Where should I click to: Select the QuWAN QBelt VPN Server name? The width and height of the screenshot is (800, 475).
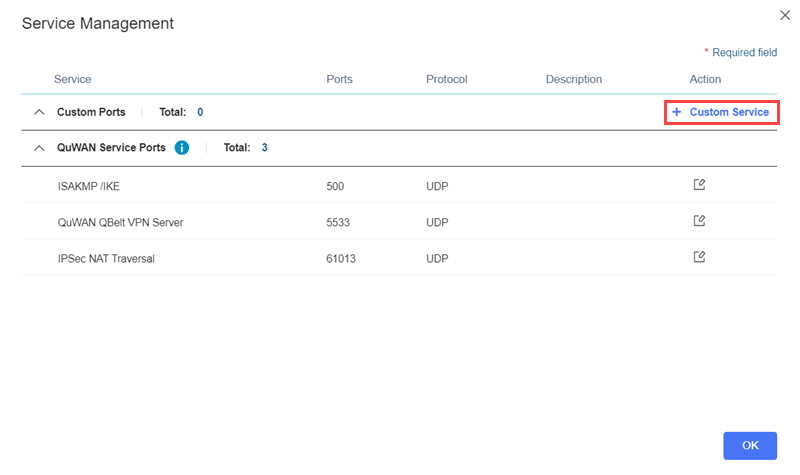120,222
